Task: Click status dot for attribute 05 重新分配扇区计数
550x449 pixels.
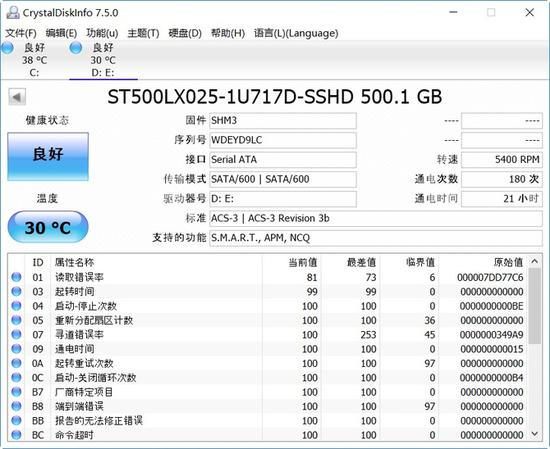Action: pos(16,320)
